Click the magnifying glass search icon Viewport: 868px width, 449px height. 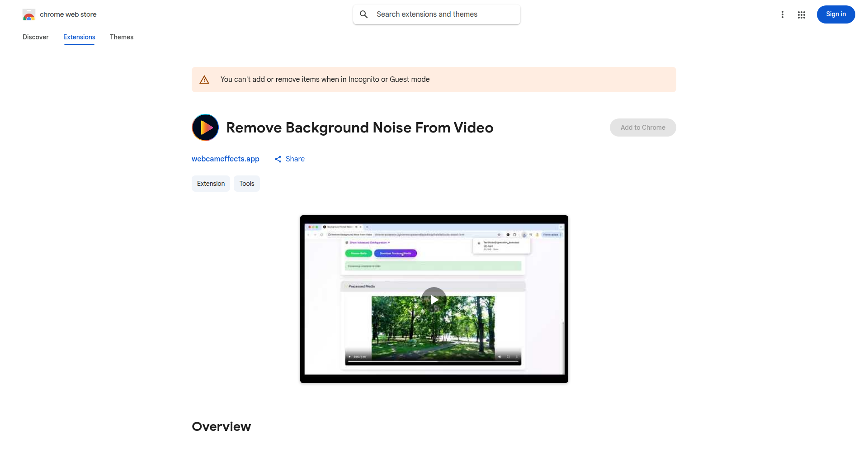[363, 14]
